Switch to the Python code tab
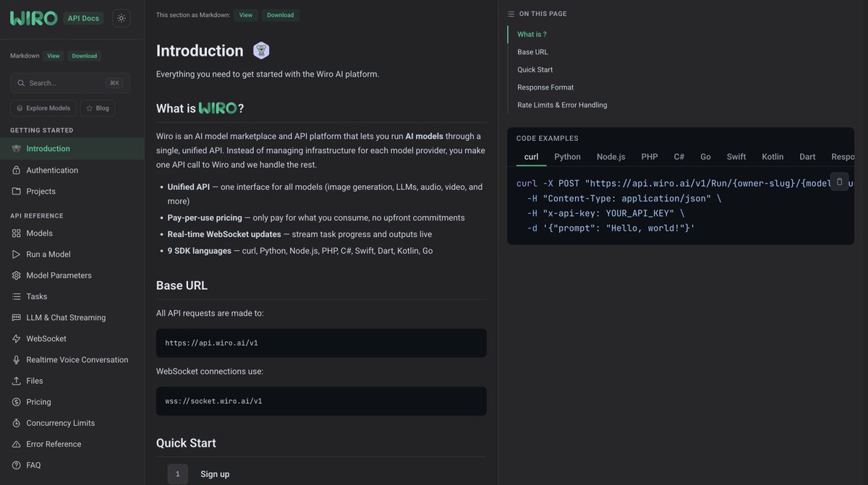 568,157
